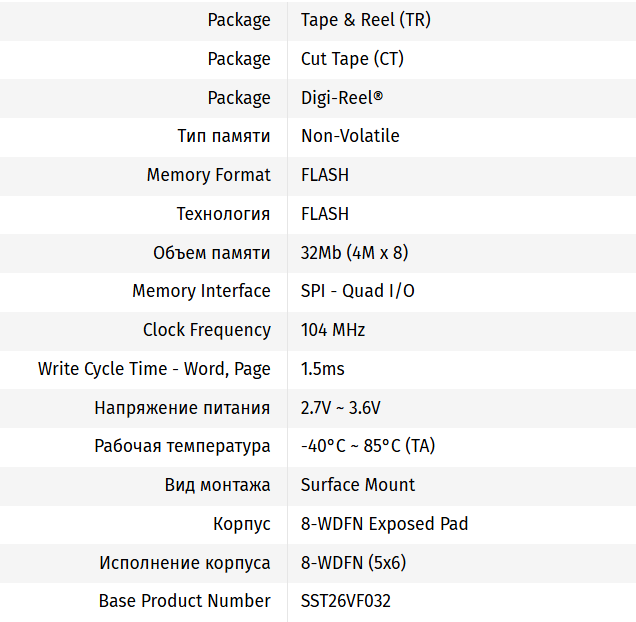636x622 pixels.
Task: Select the "Cut Tape (CT)" value
Action: (x=352, y=59)
